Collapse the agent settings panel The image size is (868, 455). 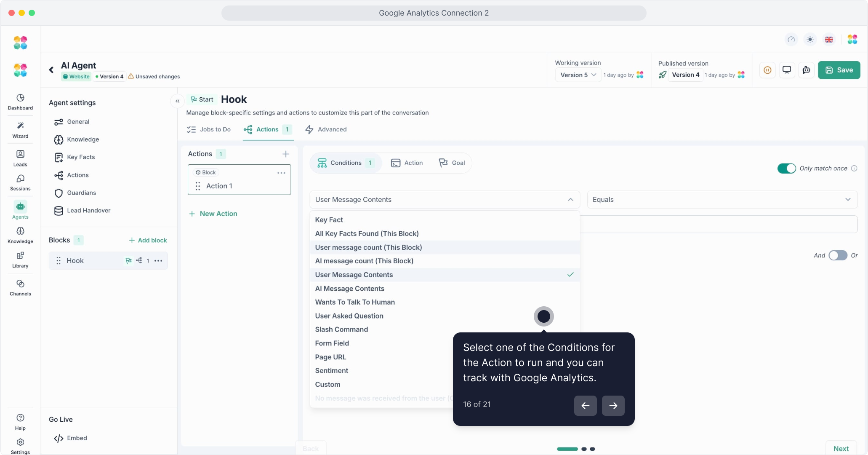point(177,101)
